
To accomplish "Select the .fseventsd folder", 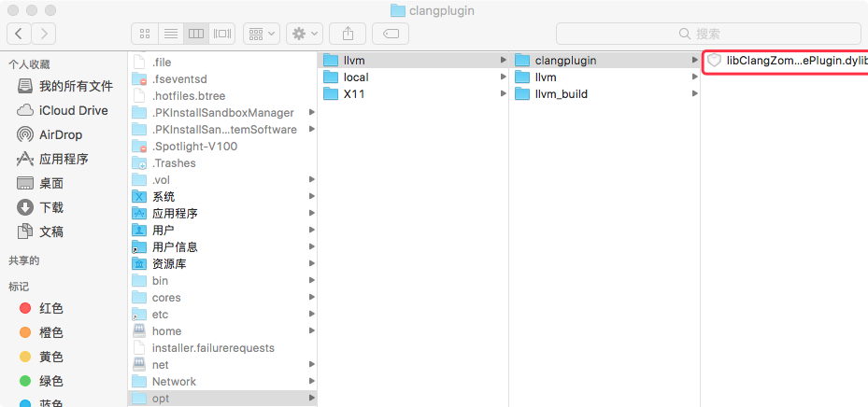I will [x=222, y=79].
